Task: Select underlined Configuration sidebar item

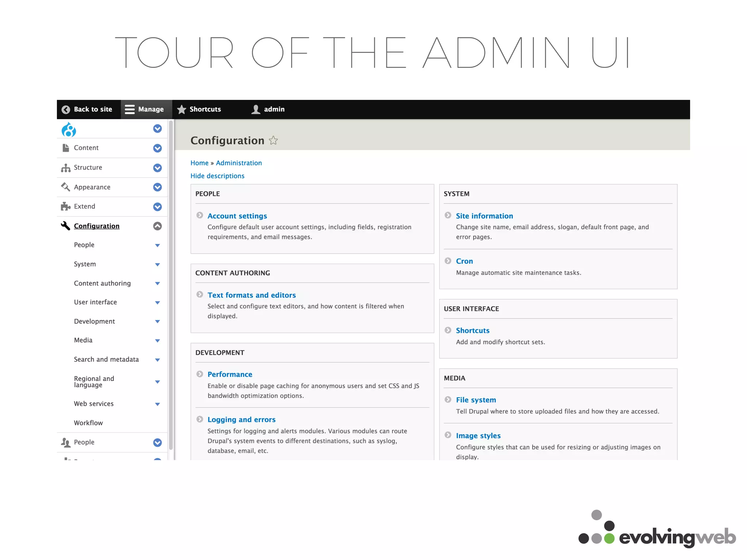Action: click(97, 226)
